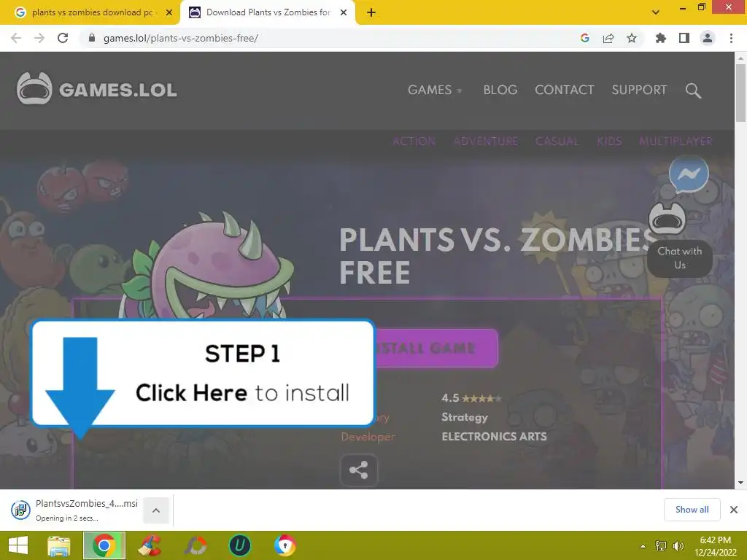Share this page via share icon
The width and height of the screenshot is (747, 560).
click(608, 38)
